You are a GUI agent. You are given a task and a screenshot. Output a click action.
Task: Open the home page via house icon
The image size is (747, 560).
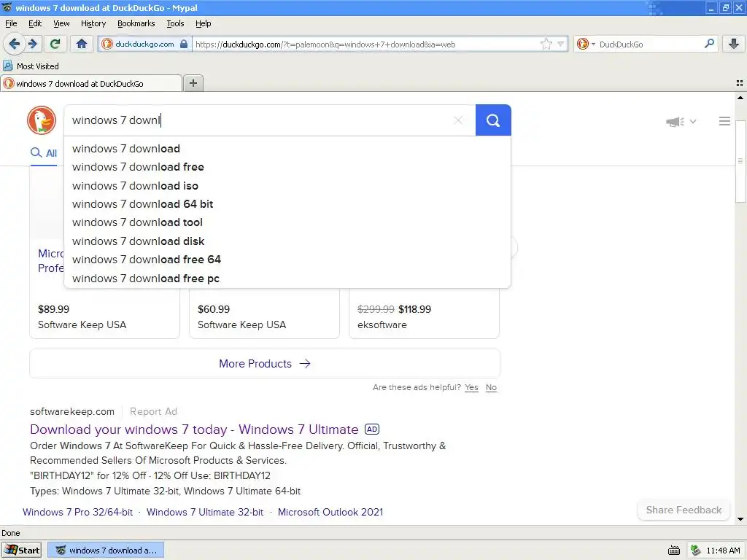tap(82, 44)
